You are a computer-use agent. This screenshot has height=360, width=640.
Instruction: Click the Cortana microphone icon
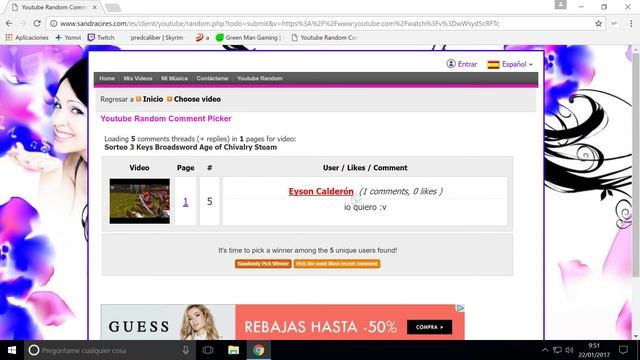185,350
